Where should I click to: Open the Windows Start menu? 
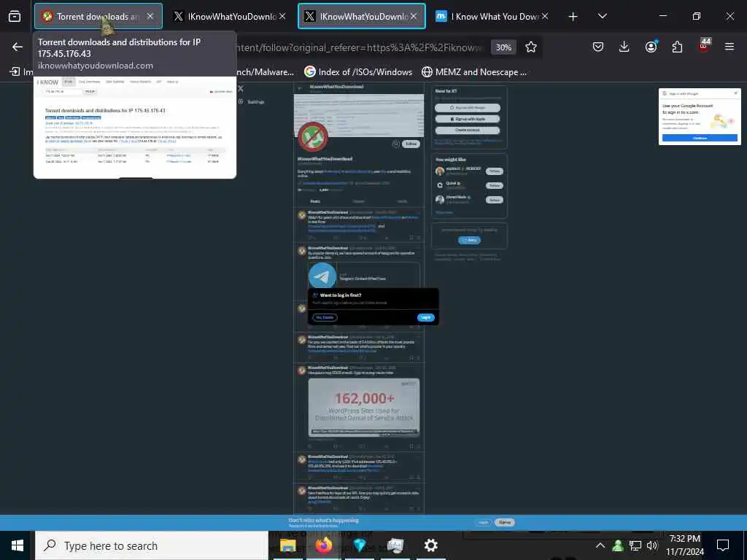pyautogui.click(x=18, y=545)
